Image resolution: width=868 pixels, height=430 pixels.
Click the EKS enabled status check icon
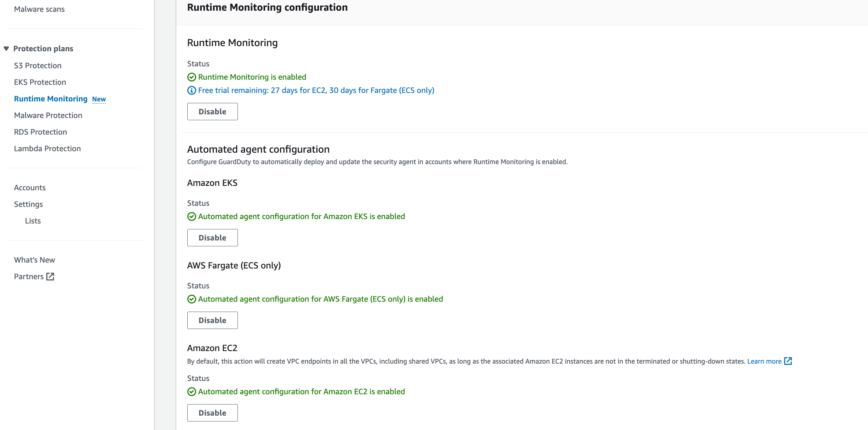pos(192,216)
